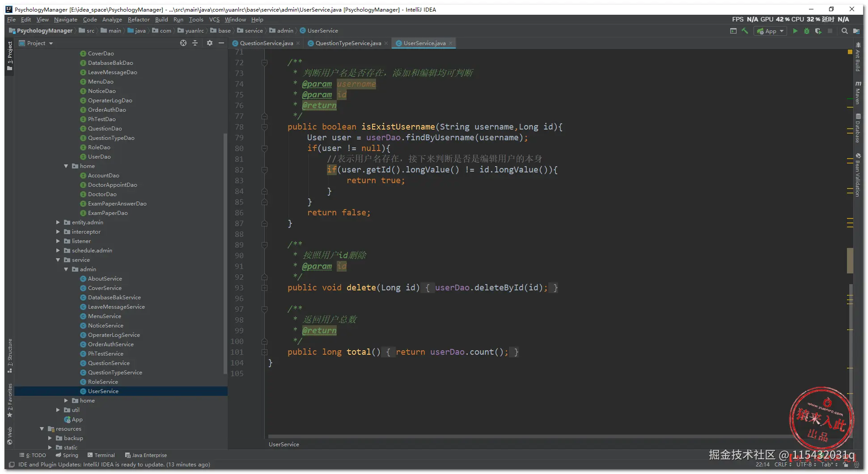Build the project with the hammer icon
This screenshot has width=868, height=474.
tap(745, 31)
